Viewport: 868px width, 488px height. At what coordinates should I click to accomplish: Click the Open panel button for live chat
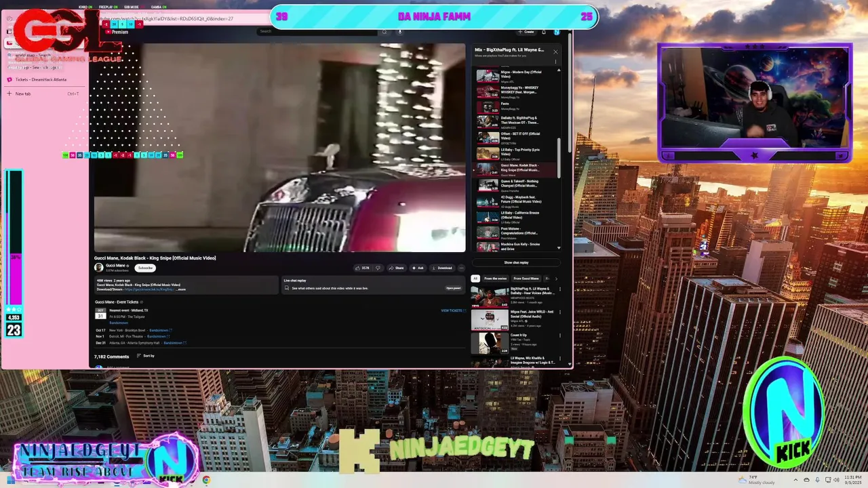point(453,288)
